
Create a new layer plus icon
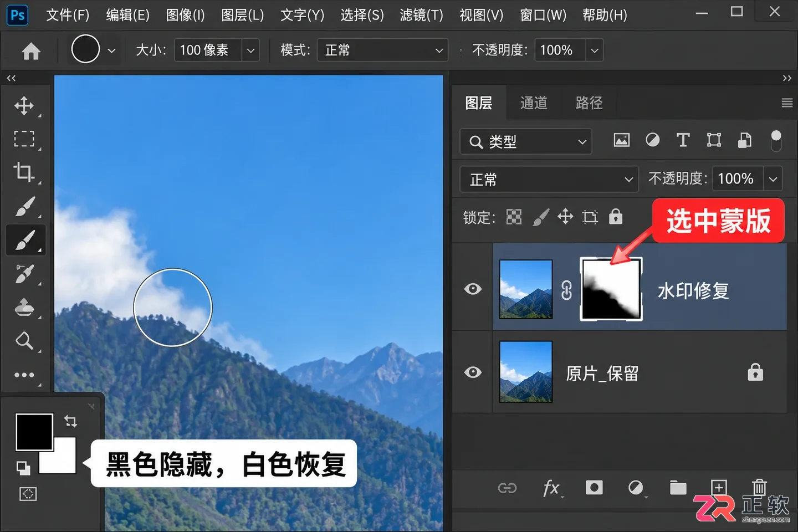tap(719, 488)
